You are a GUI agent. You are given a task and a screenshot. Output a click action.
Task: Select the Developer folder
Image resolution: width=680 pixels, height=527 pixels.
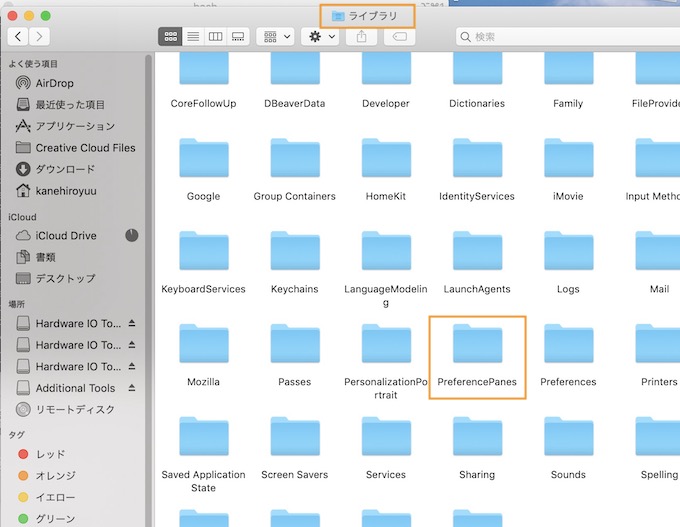pos(386,68)
